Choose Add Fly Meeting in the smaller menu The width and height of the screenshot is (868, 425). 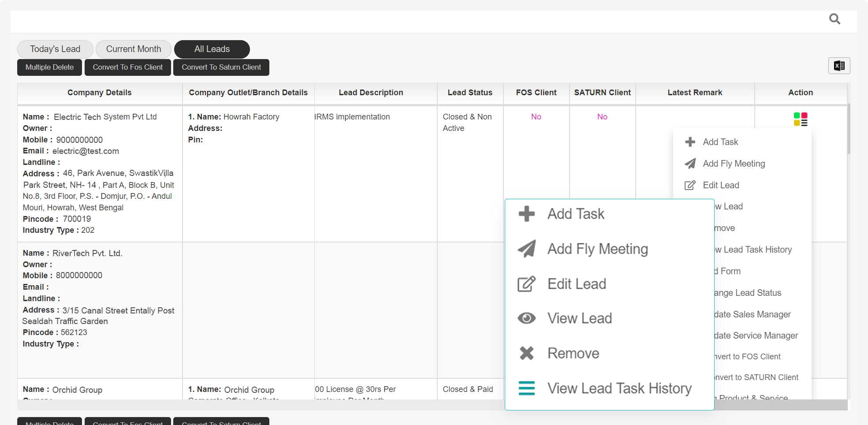(x=734, y=164)
